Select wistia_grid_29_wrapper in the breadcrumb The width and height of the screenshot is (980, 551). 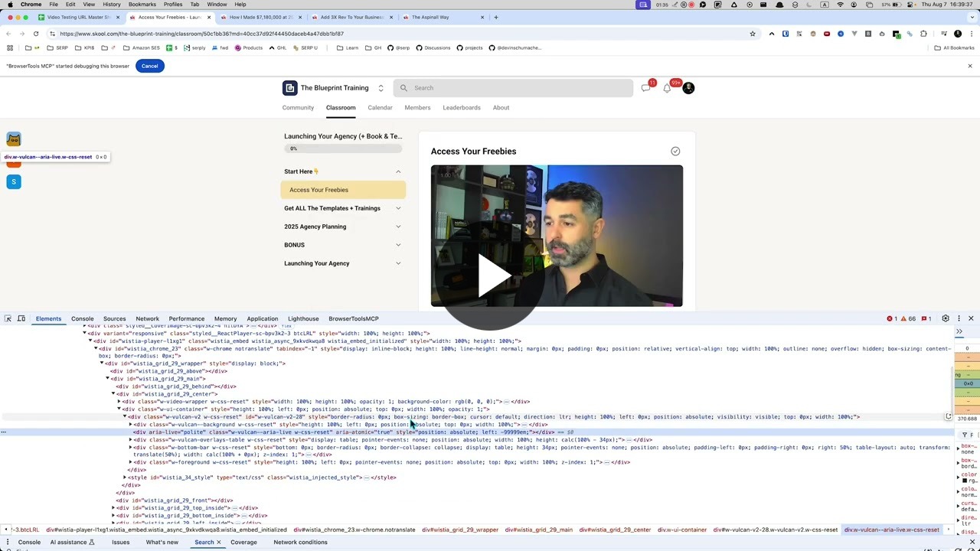coord(459,530)
